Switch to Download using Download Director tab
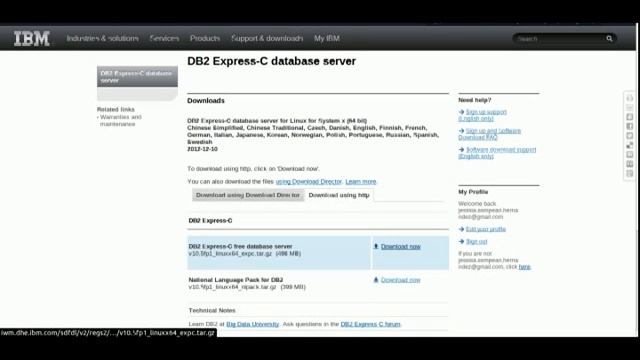Screen dimensions: 640x360 click(x=248, y=195)
